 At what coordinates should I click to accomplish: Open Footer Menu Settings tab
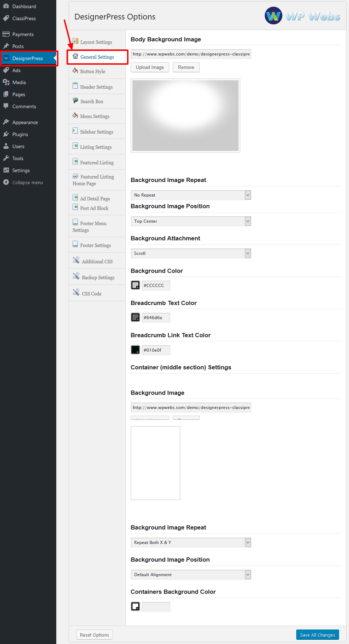pyautogui.click(x=97, y=227)
